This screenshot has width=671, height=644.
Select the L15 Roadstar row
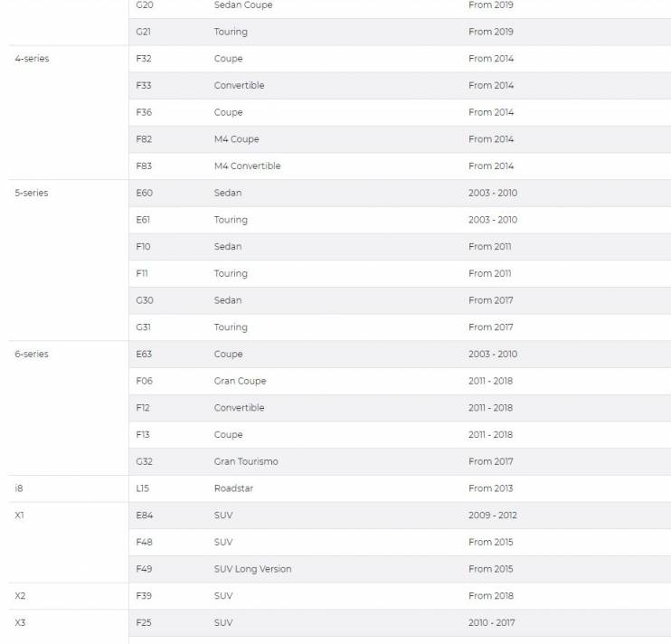[400, 488]
